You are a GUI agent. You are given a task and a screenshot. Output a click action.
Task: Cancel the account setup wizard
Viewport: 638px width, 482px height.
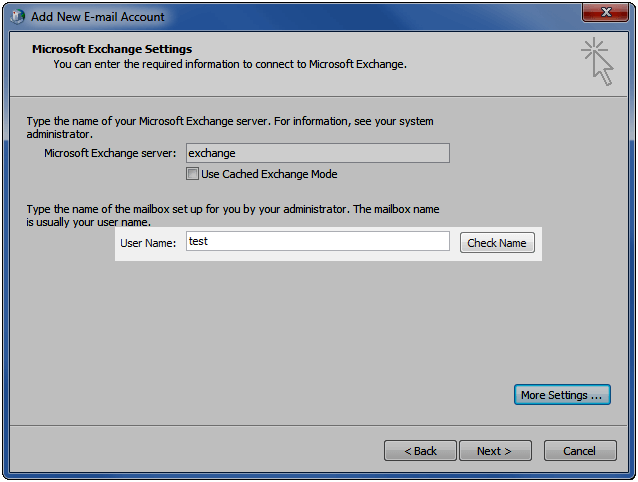click(x=580, y=451)
